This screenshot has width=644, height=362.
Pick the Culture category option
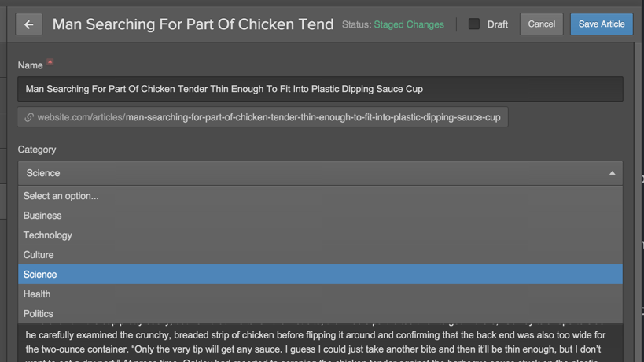[320, 255]
